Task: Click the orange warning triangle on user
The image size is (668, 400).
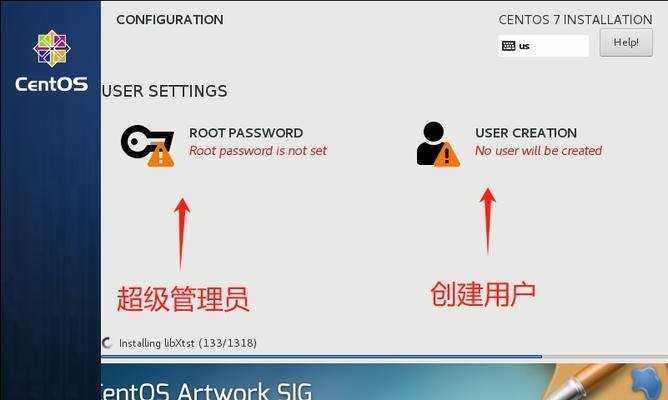Action: (x=447, y=155)
